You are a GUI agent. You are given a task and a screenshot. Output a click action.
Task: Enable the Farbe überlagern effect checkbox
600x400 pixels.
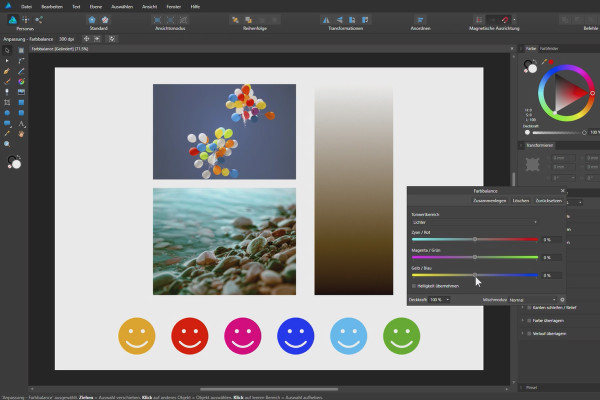pyautogui.click(x=529, y=320)
